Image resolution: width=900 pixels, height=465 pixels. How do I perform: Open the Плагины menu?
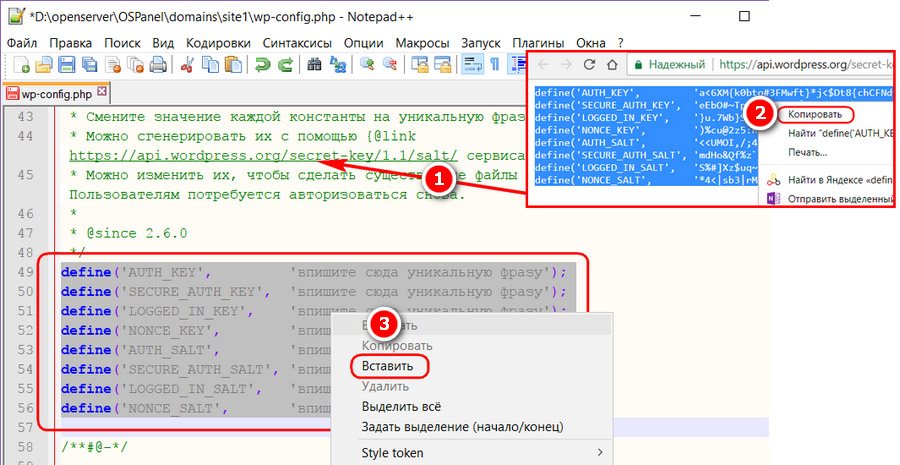538,43
